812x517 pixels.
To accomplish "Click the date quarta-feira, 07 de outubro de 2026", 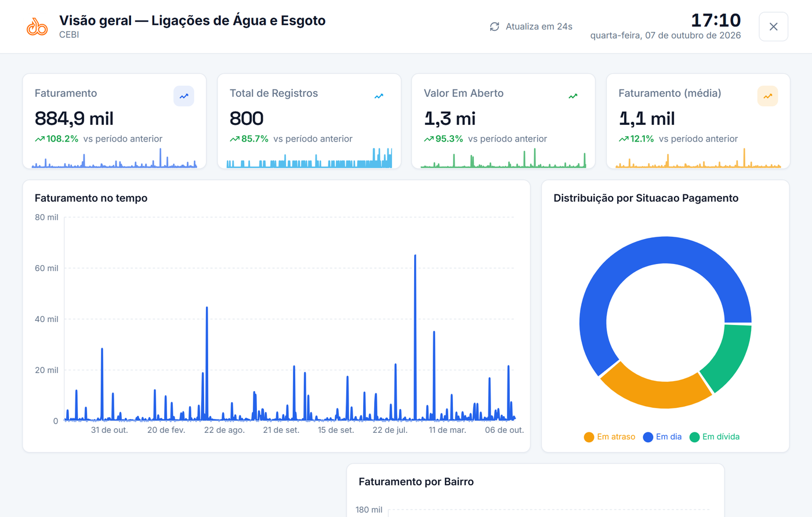I will 666,35.
